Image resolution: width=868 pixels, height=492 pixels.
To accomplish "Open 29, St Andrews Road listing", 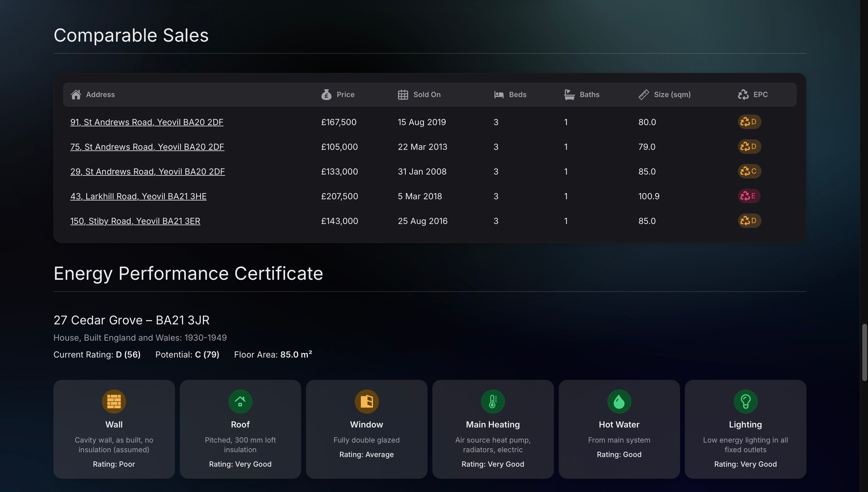I will [148, 172].
